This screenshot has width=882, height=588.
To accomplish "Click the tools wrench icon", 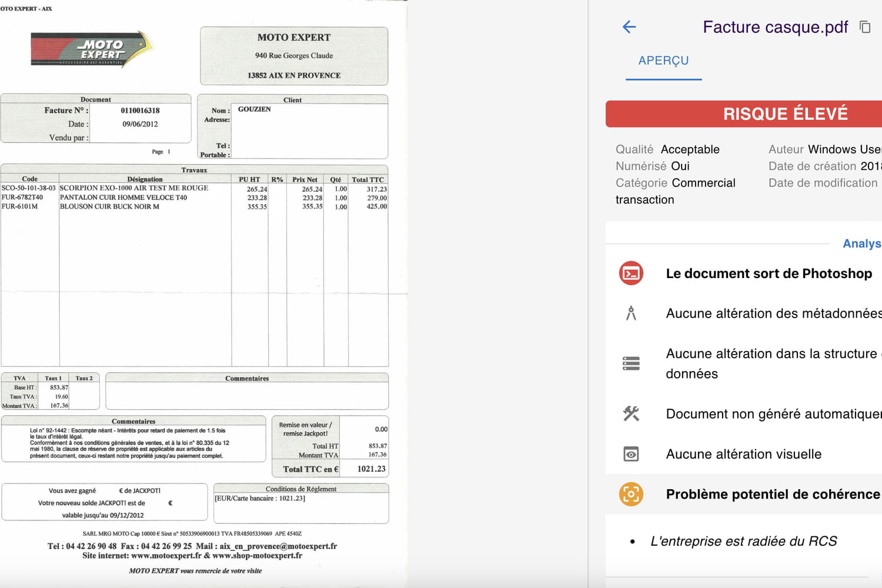I will [x=631, y=414].
